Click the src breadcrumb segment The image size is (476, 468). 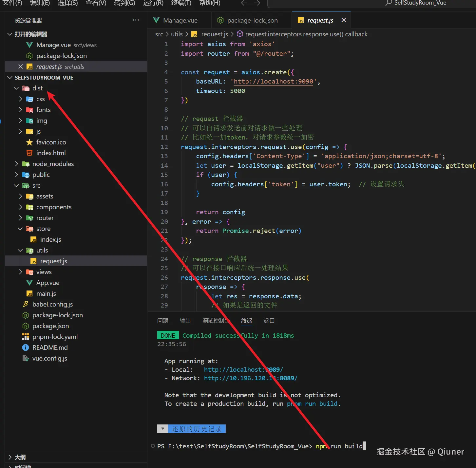tap(159, 34)
